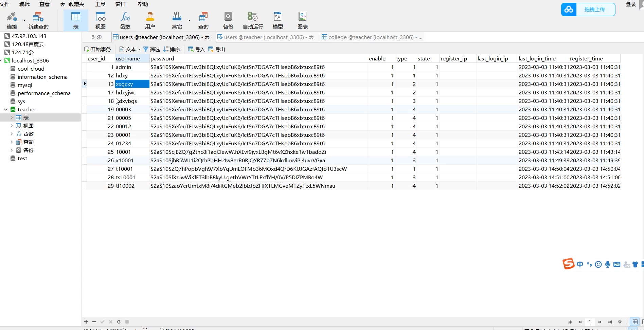Image resolution: width=644 pixels, height=330 pixels.
Task: Switch to grid view at bottom right
Action: click(x=635, y=322)
